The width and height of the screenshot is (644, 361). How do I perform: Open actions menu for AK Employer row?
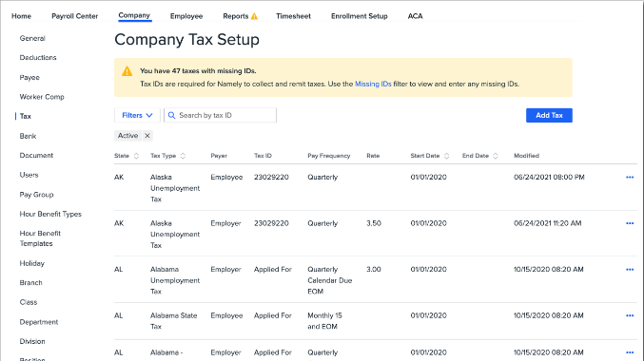pyautogui.click(x=630, y=223)
